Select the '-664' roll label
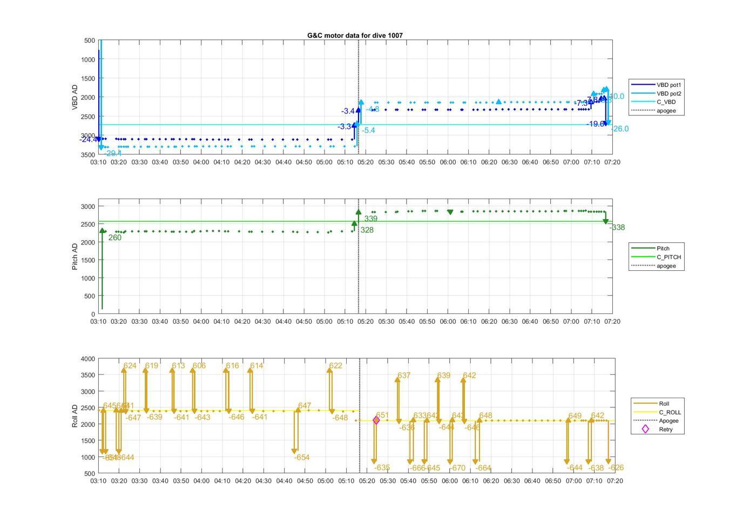 (x=483, y=468)
